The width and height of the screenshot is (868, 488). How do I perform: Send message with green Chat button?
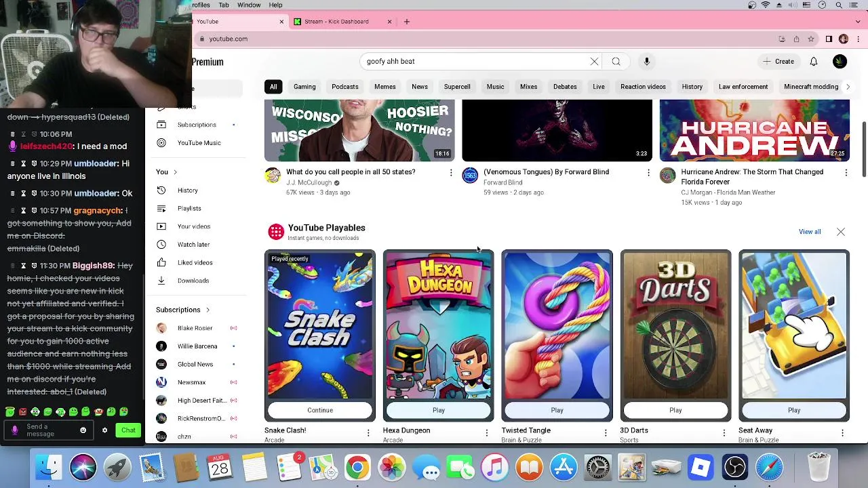[128, 430]
